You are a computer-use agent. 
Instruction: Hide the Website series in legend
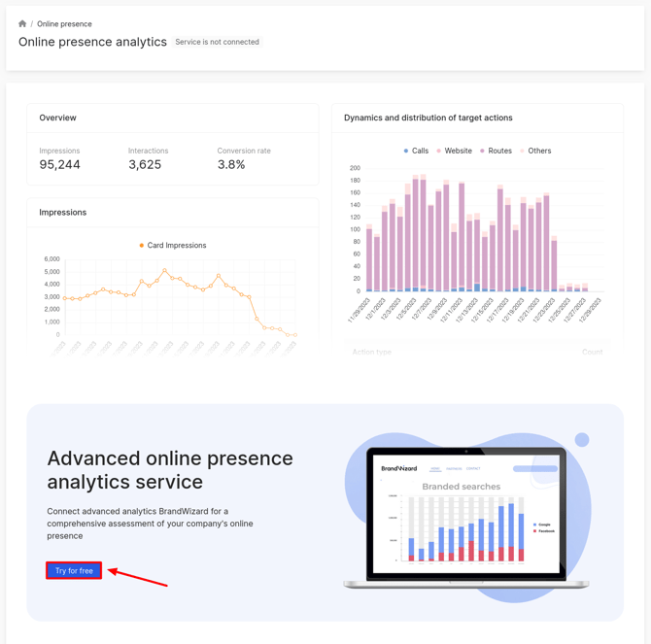coord(454,151)
